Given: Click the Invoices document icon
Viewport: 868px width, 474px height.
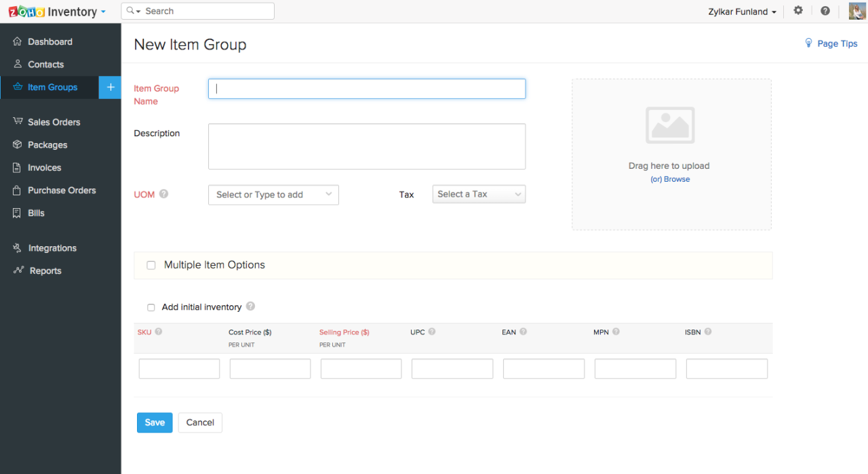Looking at the screenshot, I should (16, 167).
